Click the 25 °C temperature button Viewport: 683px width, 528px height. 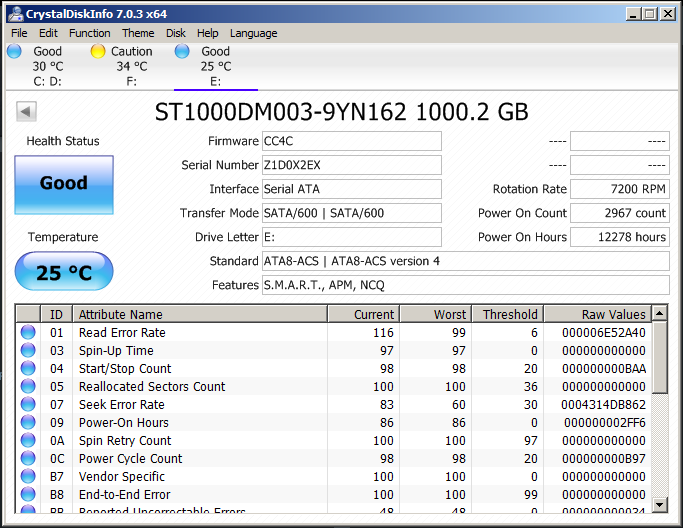click(x=64, y=271)
